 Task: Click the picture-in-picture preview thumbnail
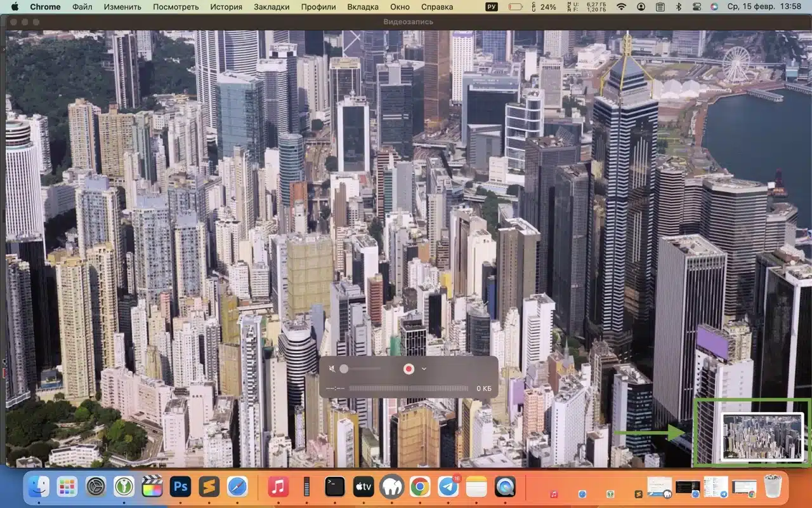762,436
